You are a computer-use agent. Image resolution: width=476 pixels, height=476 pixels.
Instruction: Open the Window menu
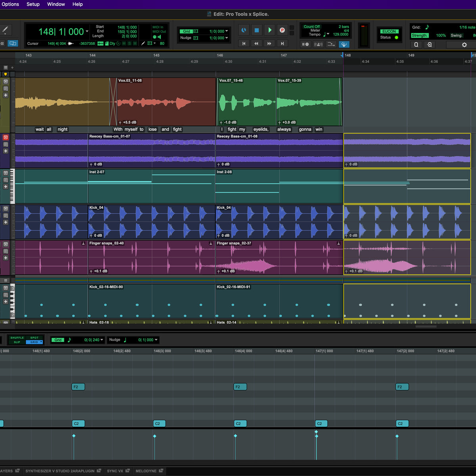pyautogui.click(x=56, y=4)
